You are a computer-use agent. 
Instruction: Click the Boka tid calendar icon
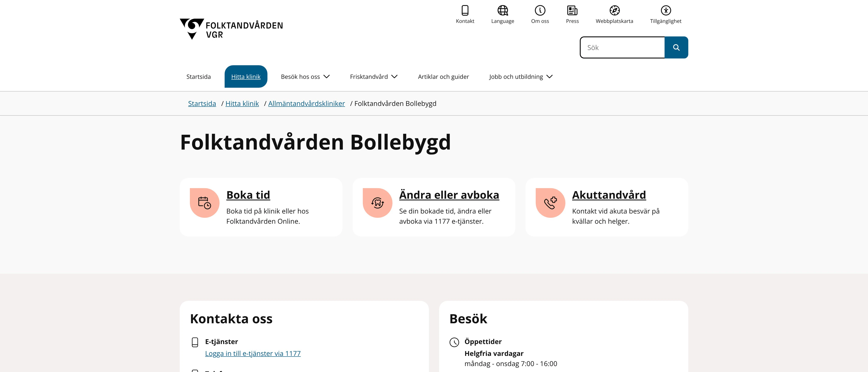(x=204, y=203)
